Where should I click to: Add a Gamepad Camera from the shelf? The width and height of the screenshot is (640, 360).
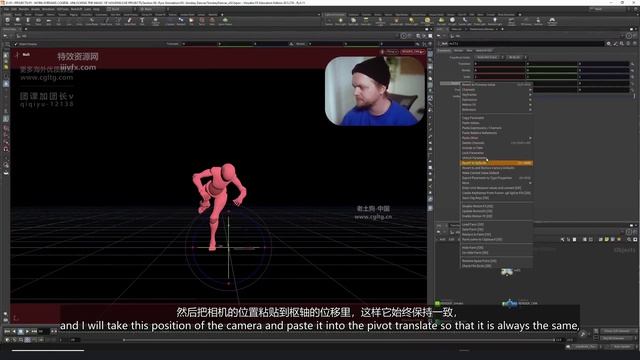552,21
